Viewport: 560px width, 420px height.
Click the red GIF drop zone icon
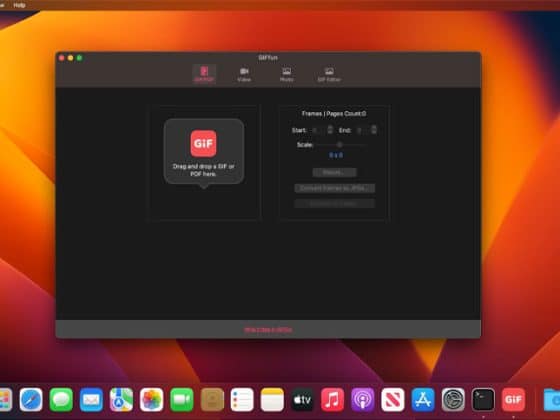(204, 144)
